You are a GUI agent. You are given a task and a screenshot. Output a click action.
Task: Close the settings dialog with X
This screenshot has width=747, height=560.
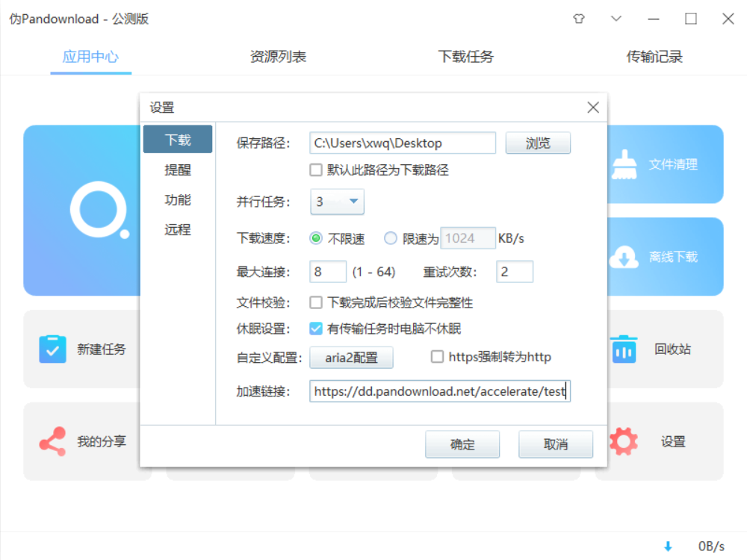593,108
